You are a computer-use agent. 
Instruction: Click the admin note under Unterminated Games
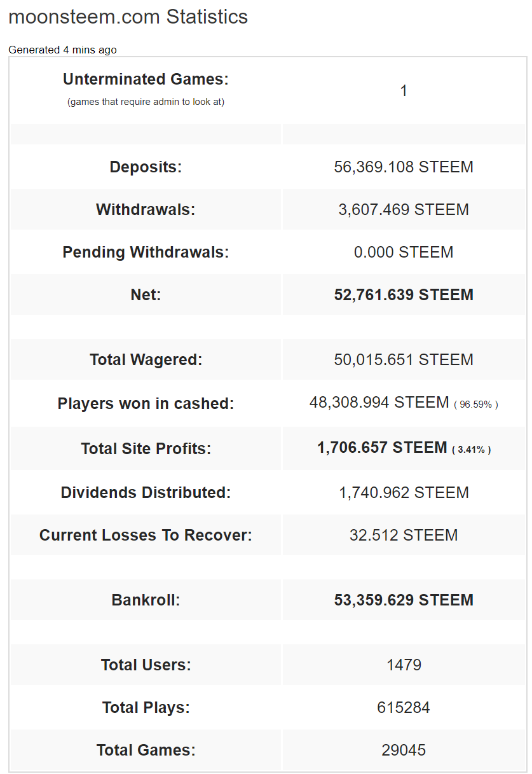(x=146, y=102)
